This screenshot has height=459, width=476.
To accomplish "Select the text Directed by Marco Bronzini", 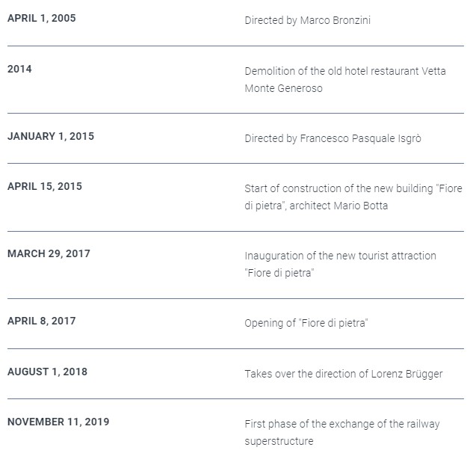I will click(308, 20).
